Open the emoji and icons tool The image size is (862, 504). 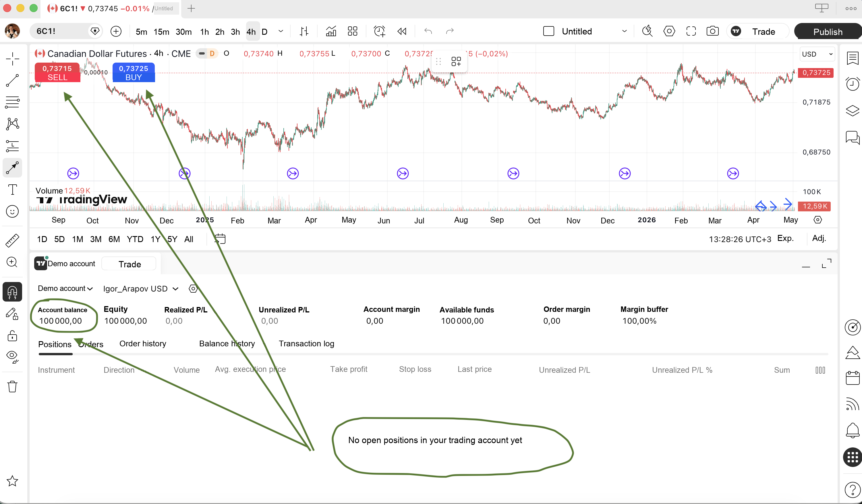click(13, 211)
